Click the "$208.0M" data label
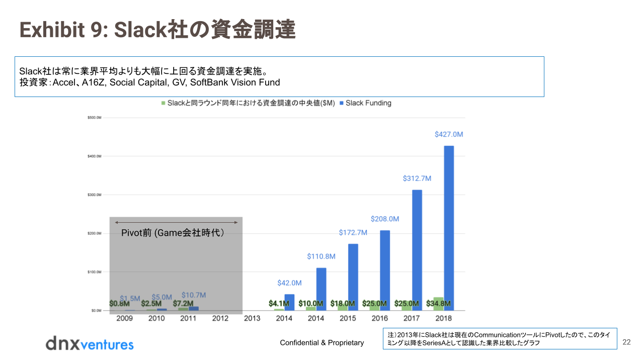The width and height of the screenshot is (644, 362). click(385, 219)
